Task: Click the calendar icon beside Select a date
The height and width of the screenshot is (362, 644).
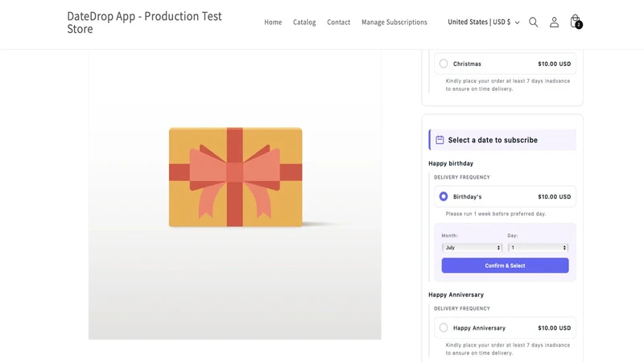Action: pyautogui.click(x=440, y=140)
